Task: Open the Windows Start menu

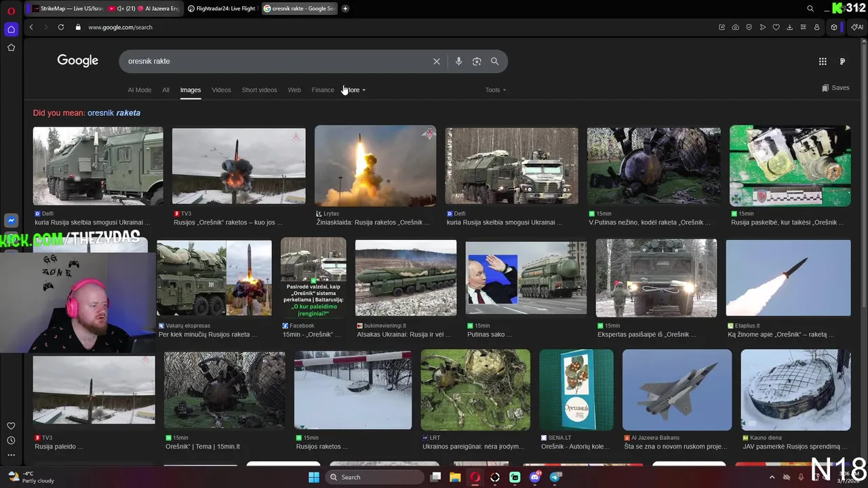Action: pyautogui.click(x=314, y=477)
